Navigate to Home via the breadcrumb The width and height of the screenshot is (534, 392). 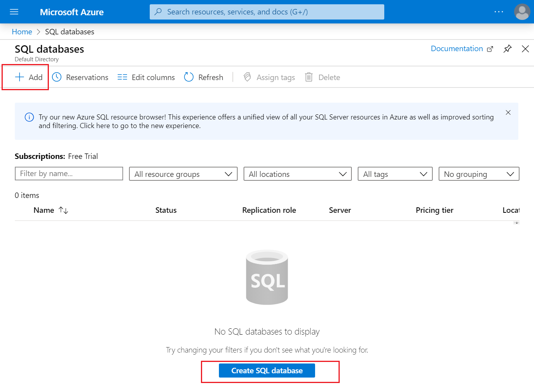point(22,32)
